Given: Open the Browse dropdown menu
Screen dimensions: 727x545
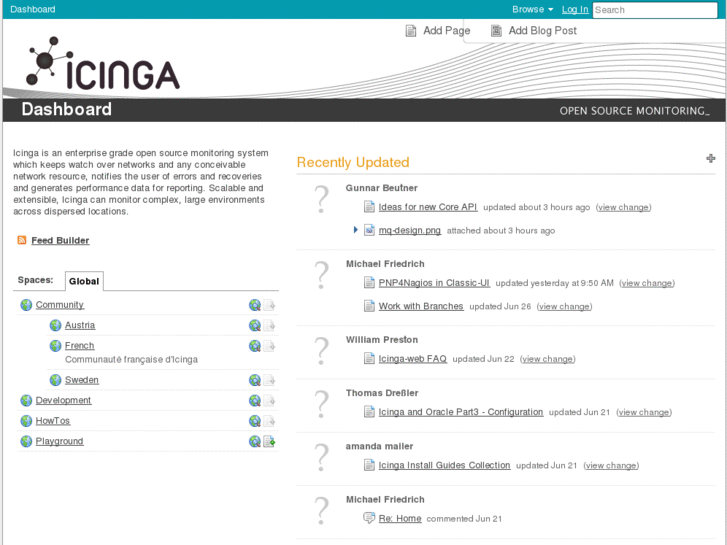Looking at the screenshot, I should point(532,9).
